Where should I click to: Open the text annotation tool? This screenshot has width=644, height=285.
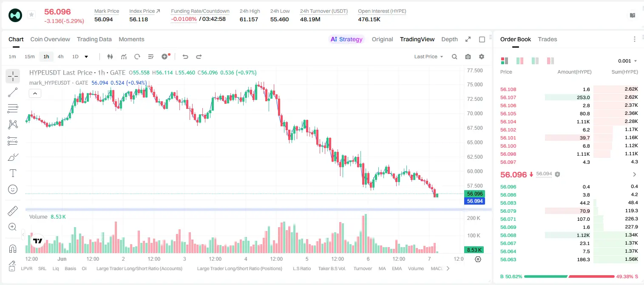coord(13,173)
